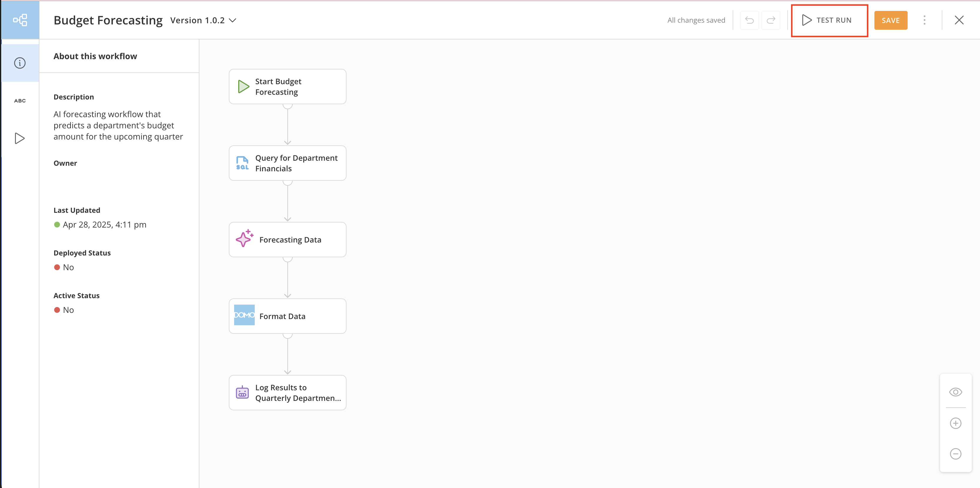Toggle the eye visibility control on canvas
Image resolution: width=980 pixels, height=488 pixels.
955,392
